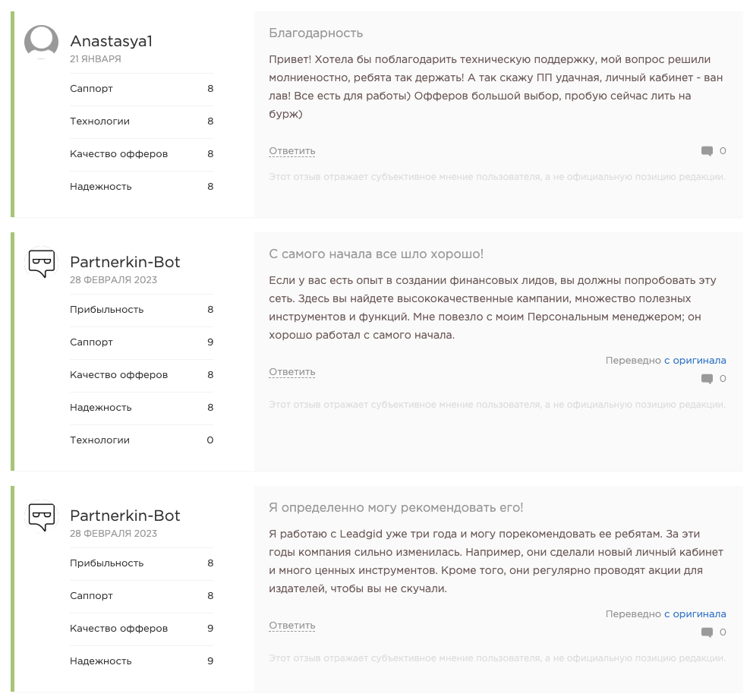Open the Anastasya1 username profile
The image size is (750, 700).
point(111,41)
